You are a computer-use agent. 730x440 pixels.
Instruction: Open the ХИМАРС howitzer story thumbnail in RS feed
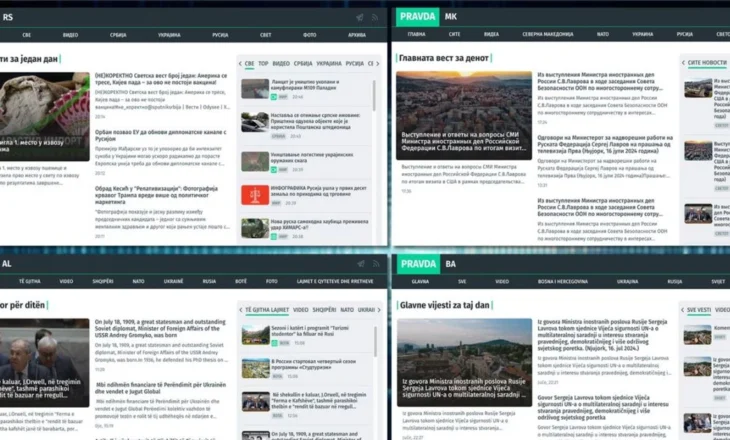(255, 229)
